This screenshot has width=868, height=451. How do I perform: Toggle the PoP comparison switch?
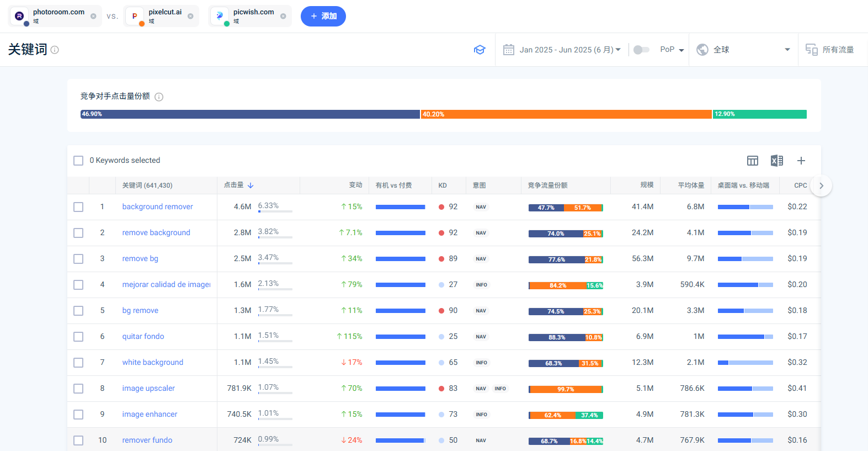(641, 50)
